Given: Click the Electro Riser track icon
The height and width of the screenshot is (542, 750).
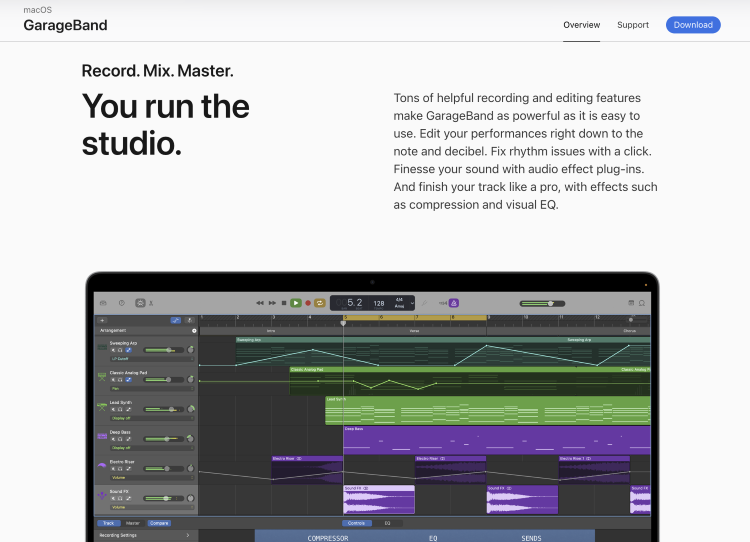Looking at the screenshot, I should point(102,465).
